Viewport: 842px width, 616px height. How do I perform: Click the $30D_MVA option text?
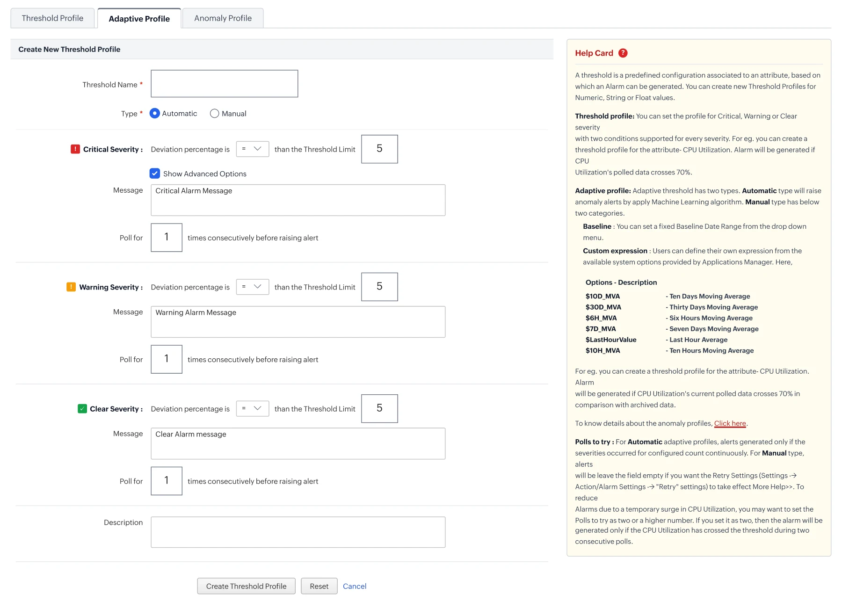[x=603, y=307]
